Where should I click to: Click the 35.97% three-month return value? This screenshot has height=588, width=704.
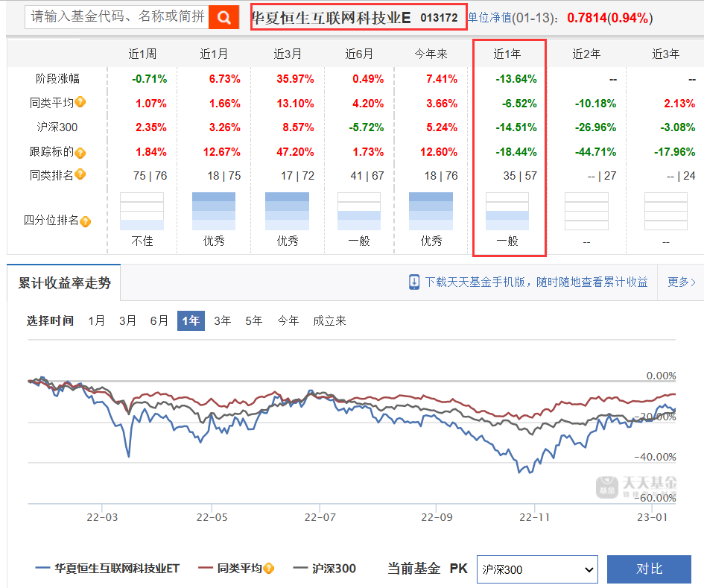(x=295, y=79)
